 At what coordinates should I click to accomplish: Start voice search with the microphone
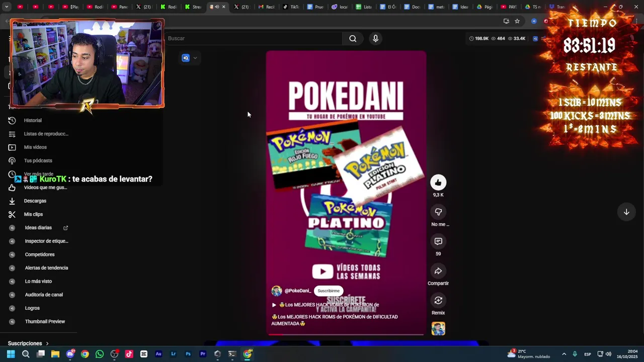[375, 38]
